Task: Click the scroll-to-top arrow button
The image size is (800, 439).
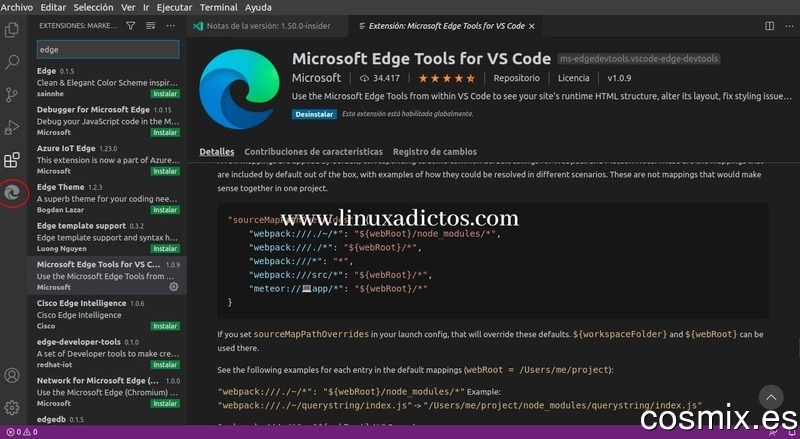Action: pos(771,397)
